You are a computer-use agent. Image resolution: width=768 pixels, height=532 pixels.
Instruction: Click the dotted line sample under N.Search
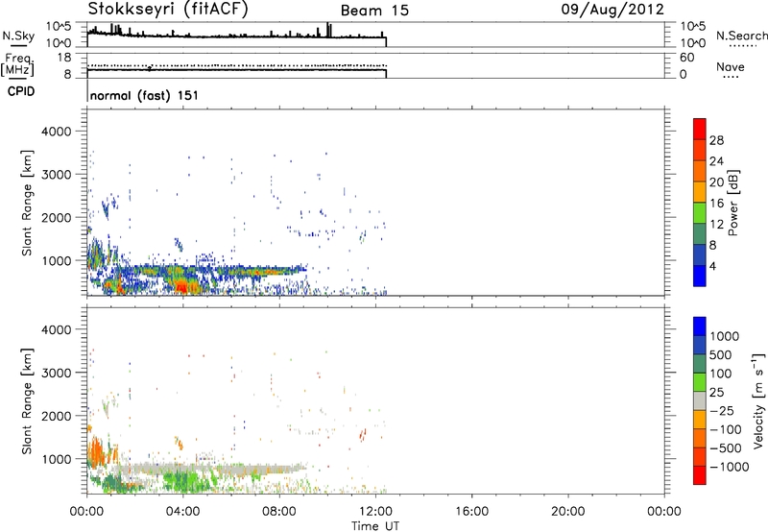(742, 46)
